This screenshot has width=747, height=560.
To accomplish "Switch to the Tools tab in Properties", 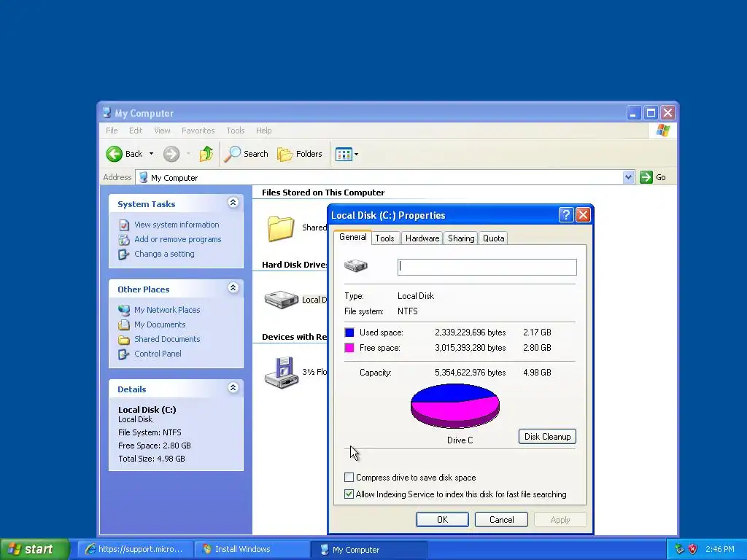I will (x=384, y=238).
